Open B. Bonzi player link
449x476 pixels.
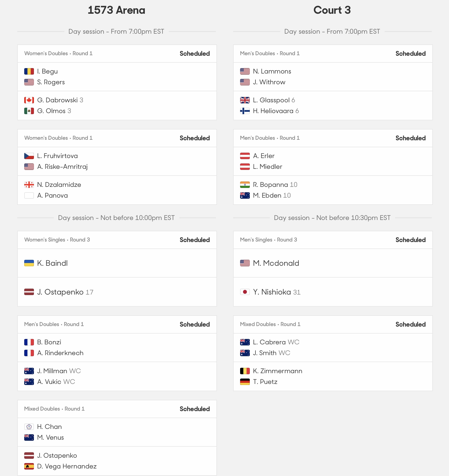pos(49,342)
